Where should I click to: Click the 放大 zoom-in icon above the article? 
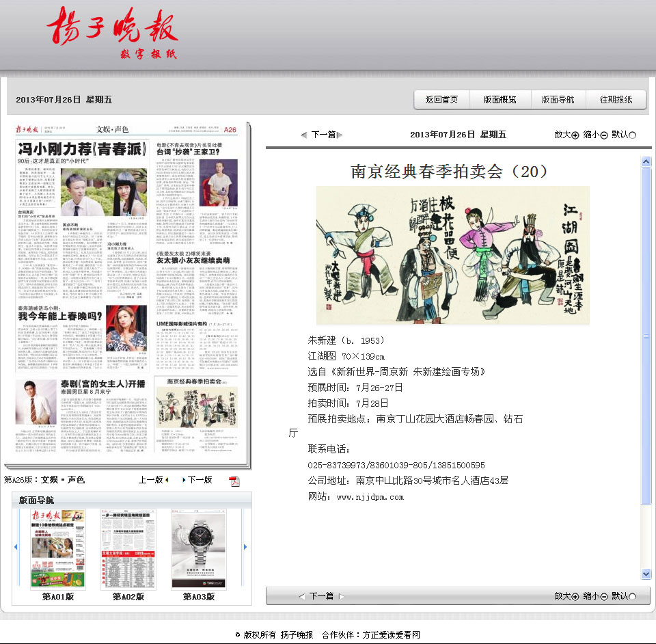(575, 135)
